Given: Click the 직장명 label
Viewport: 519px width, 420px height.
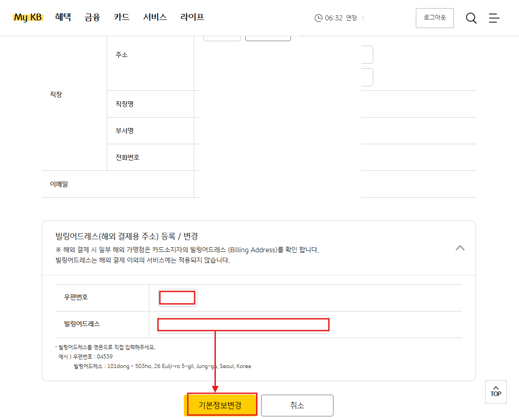Looking at the screenshot, I should click(x=124, y=104).
